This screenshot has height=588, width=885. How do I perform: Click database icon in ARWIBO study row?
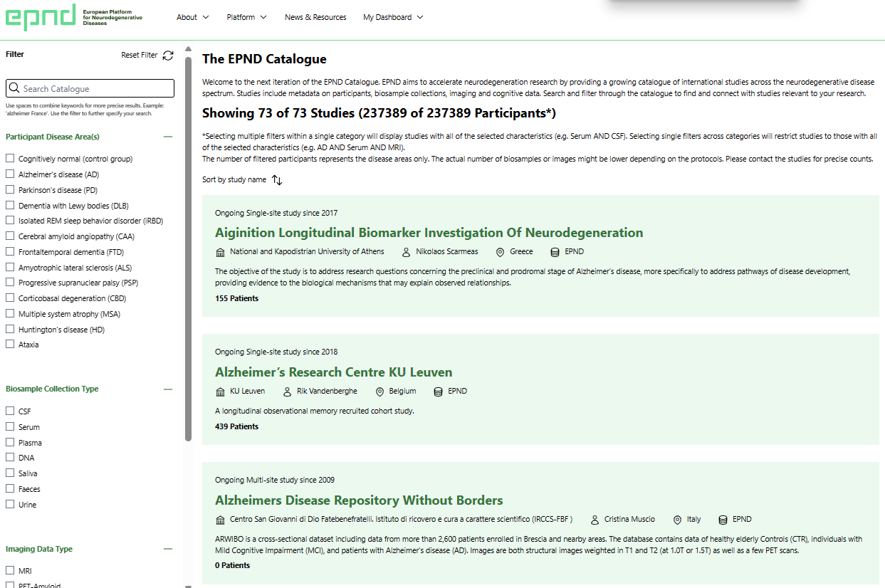723,520
